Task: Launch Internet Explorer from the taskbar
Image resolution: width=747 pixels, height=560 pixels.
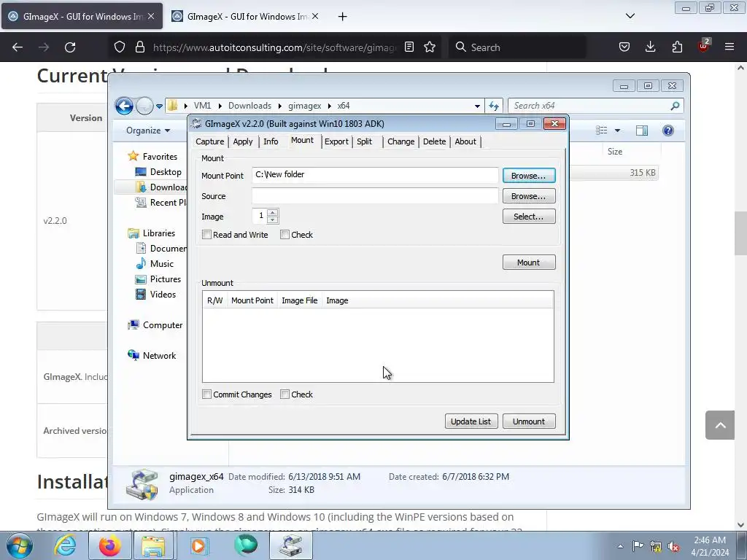Action: click(x=65, y=545)
